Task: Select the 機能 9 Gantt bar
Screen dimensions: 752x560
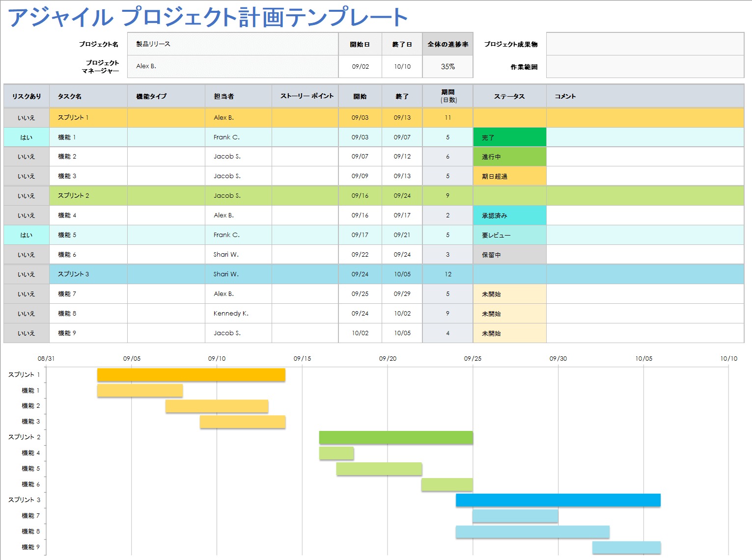Action: pyautogui.click(x=626, y=547)
